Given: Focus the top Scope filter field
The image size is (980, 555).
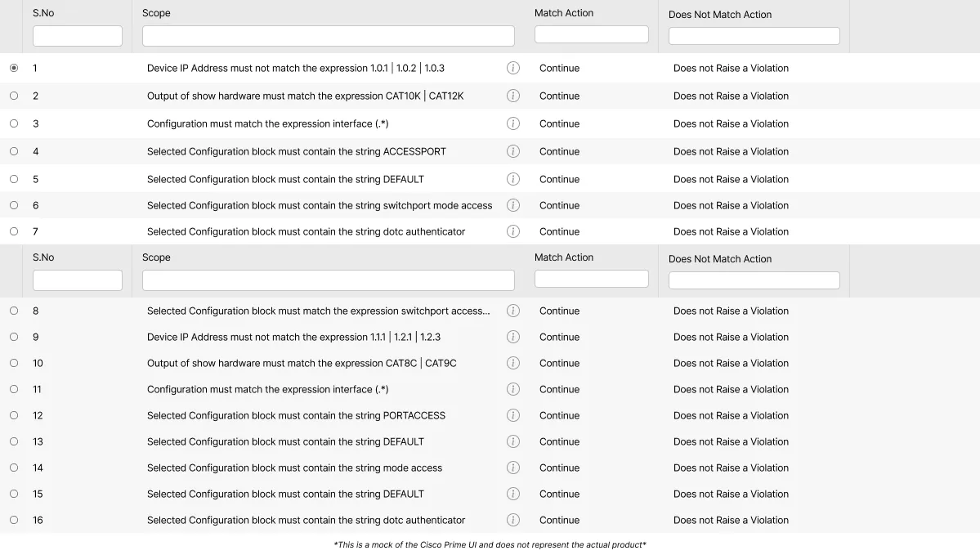Looking at the screenshot, I should pyautogui.click(x=328, y=36).
